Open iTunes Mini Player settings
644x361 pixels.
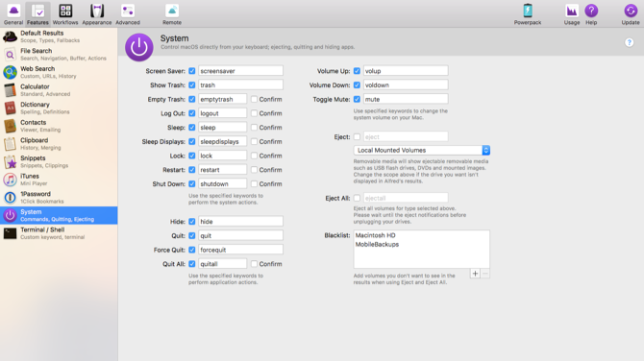pyautogui.click(x=59, y=180)
